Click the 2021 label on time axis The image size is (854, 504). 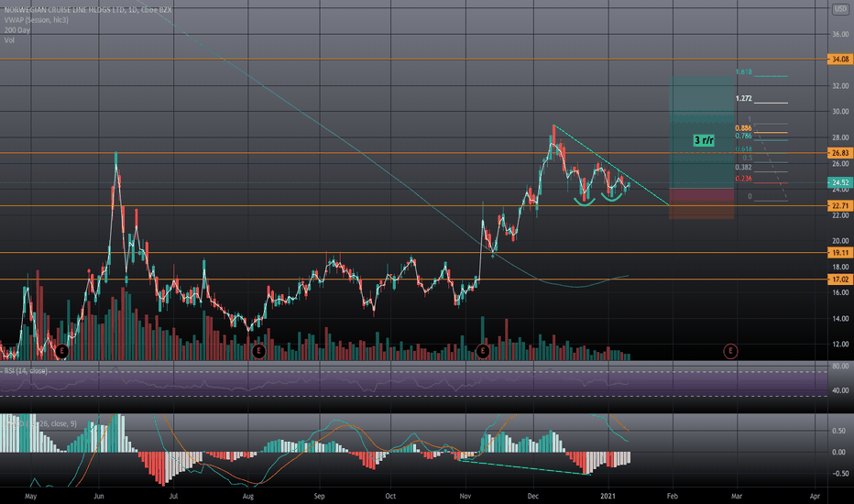tap(608, 497)
